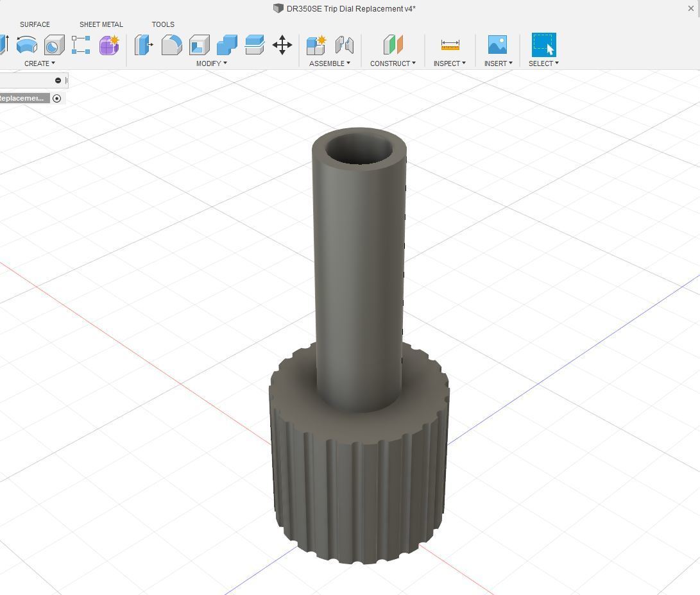Click the Insert image icon
This screenshot has width=700, height=595.
pos(497,45)
